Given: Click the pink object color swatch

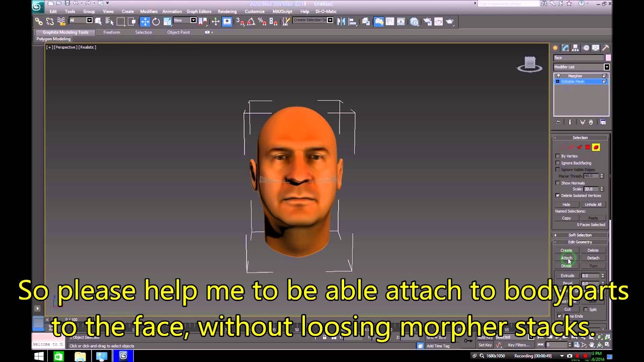Looking at the screenshot, I should [x=608, y=58].
